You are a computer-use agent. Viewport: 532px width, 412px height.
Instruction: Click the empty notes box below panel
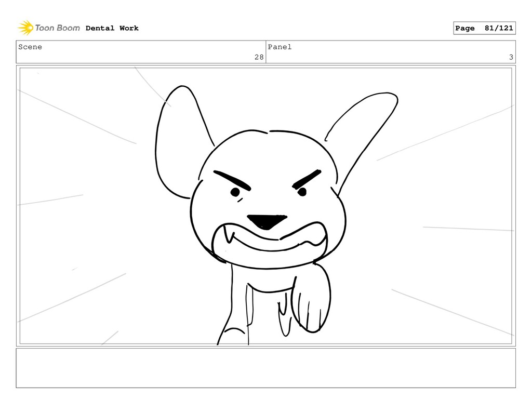click(265, 368)
